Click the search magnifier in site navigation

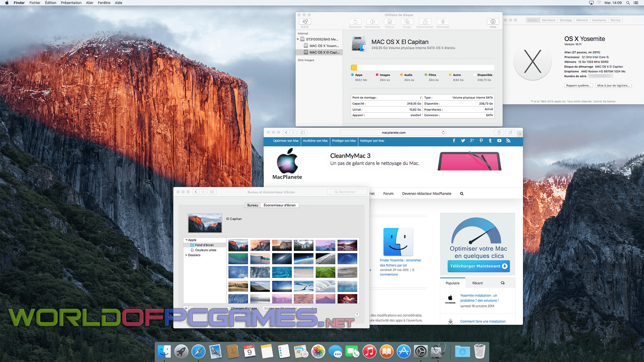(462, 194)
